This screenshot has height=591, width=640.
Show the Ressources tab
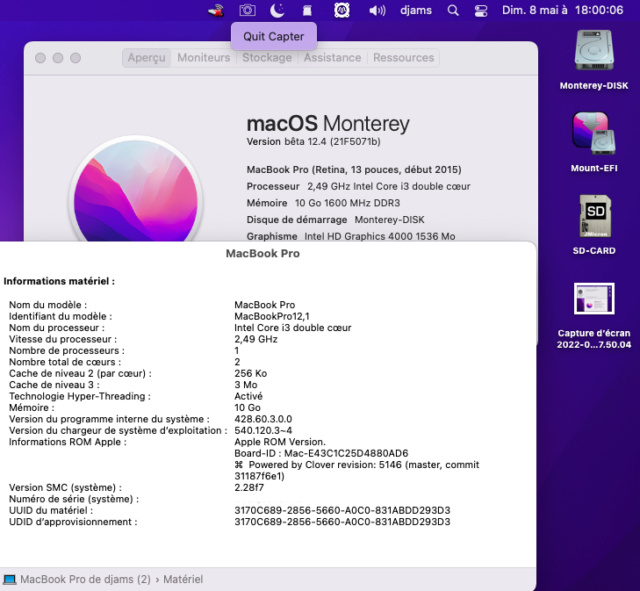[x=403, y=58]
